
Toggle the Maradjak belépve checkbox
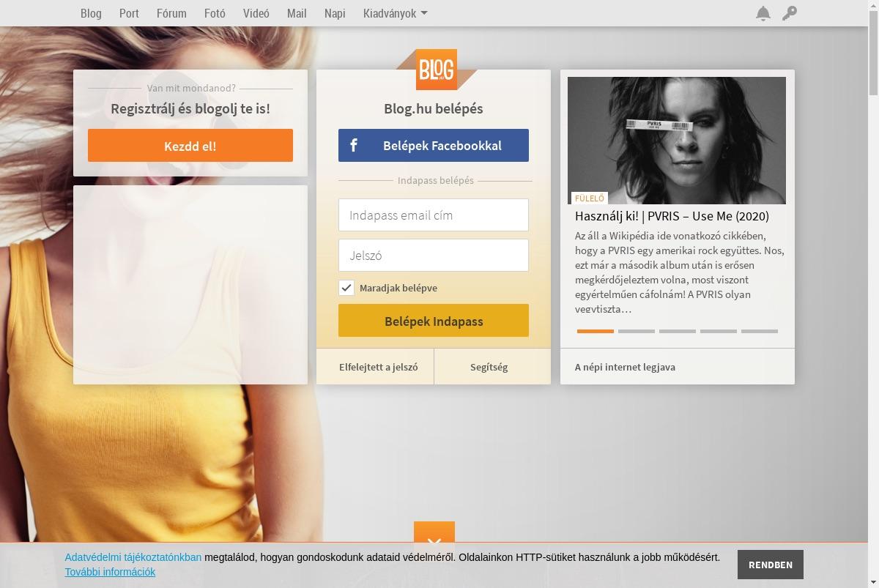(x=346, y=288)
